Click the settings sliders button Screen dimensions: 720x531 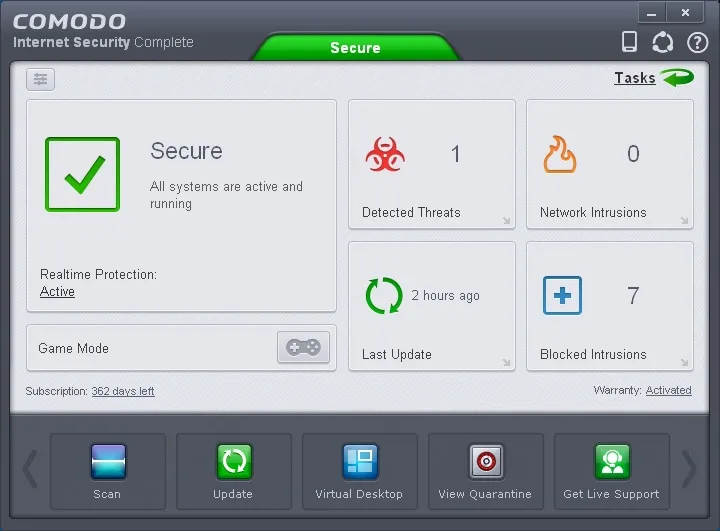[x=40, y=79]
